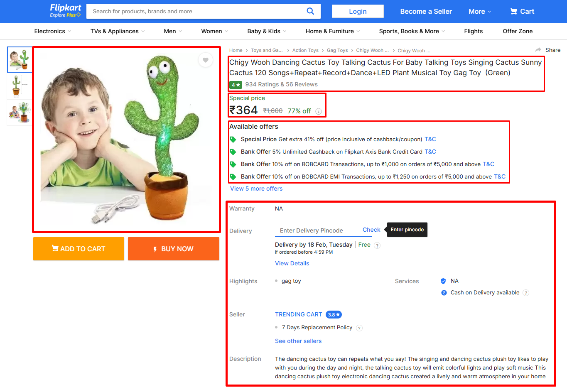Click Become a Seller link
Screen dimensions: 567x392
(426, 11)
